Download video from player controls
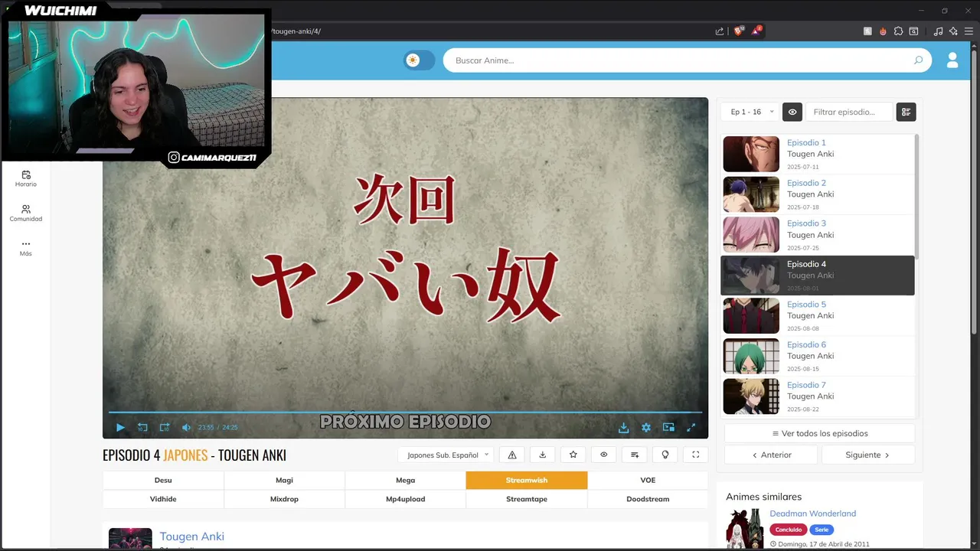Viewport: 980px width, 551px height. click(624, 427)
